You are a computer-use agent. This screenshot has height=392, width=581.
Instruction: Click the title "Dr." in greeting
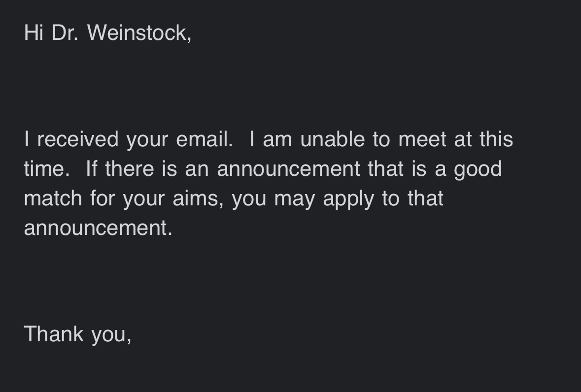pyautogui.click(x=65, y=33)
